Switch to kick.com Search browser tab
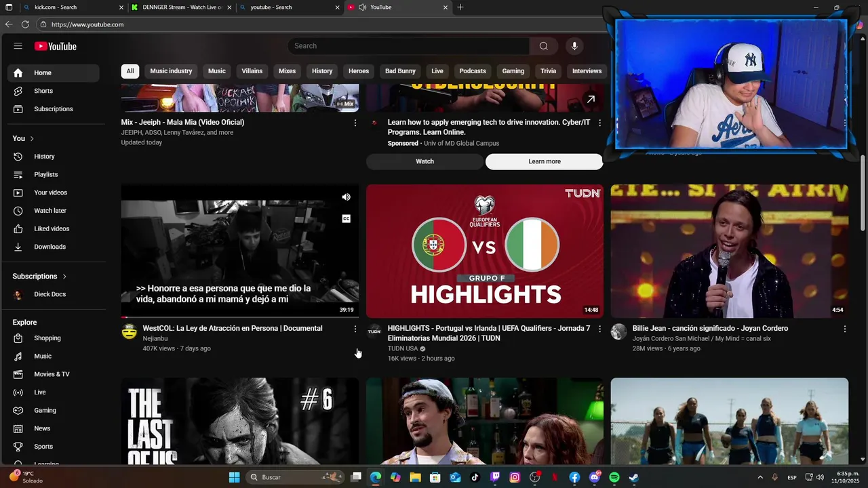Viewport: 868px width, 488px height. click(x=73, y=7)
